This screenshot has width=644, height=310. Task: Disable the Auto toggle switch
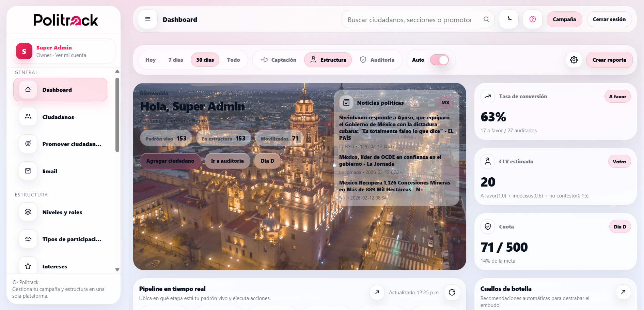(x=439, y=60)
